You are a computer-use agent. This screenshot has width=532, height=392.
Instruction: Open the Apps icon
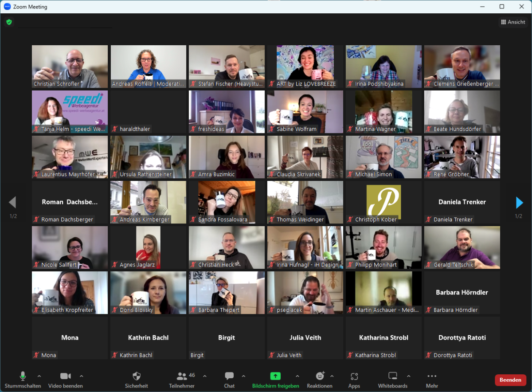point(354,380)
